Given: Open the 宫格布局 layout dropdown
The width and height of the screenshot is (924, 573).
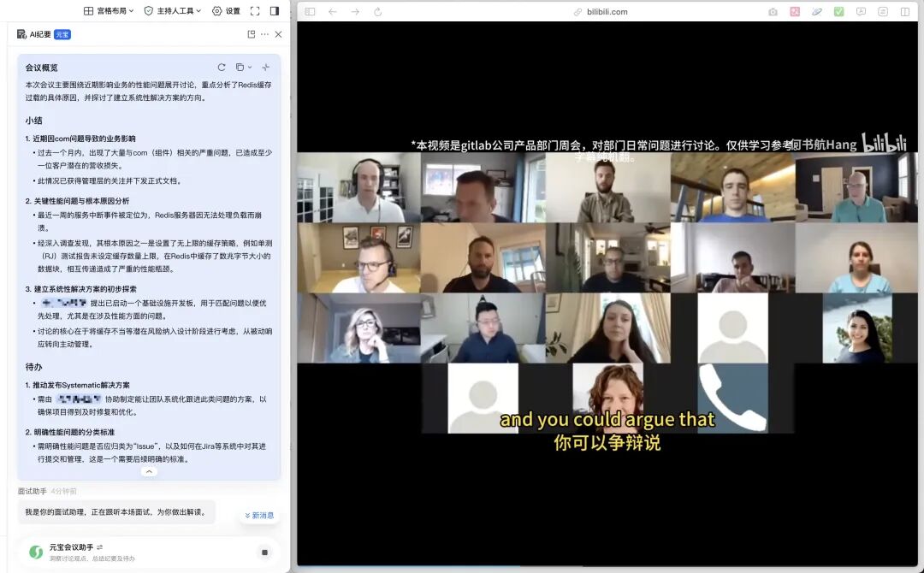Looking at the screenshot, I should click(x=109, y=11).
